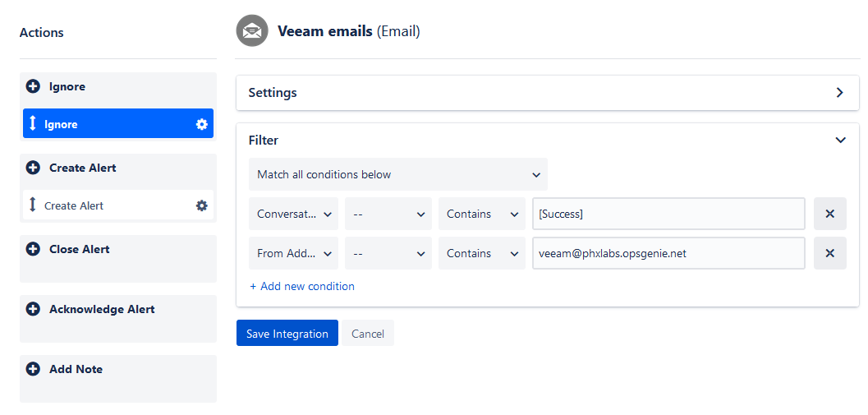
Task: Click the plus icon next to Close Alert
Action: (33, 249)
